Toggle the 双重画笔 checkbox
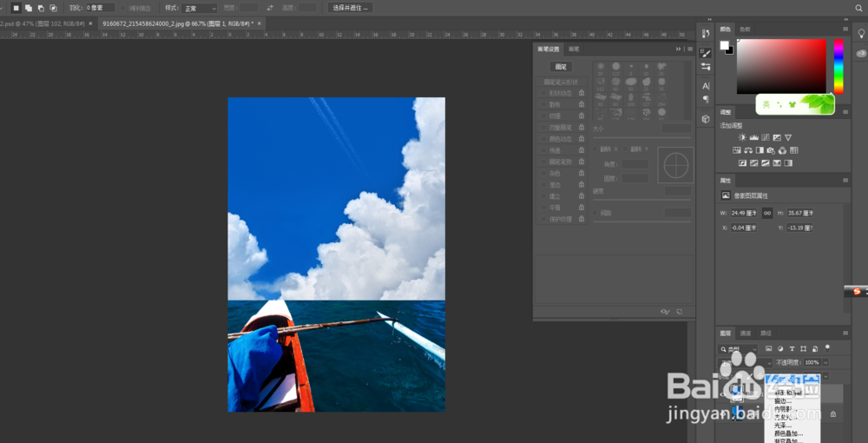The image size is (868, 443). [544, 128]
